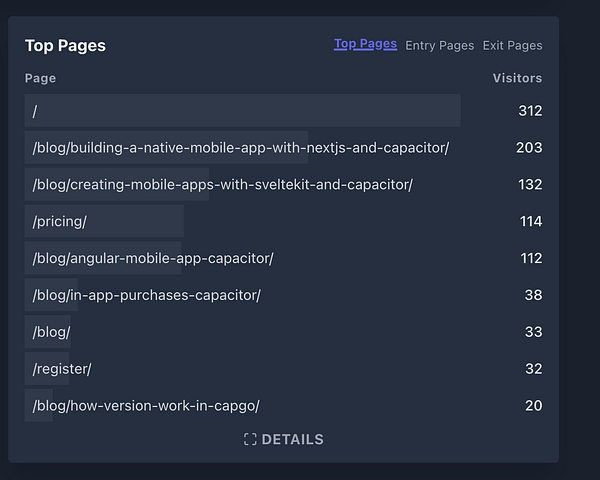Open the angular-mobile-app-capacitor blog link
Screen dimensions: 600x480
[x=152, y=258]
